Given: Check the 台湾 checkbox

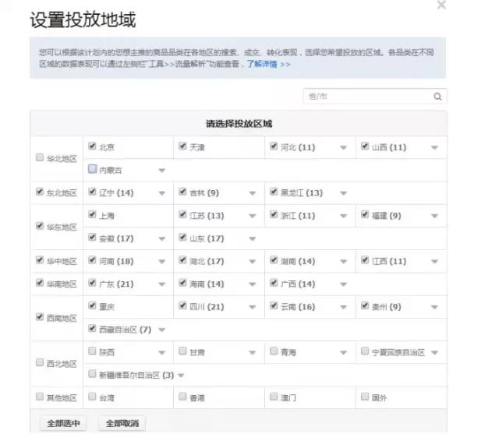Looking at the screenshot, I should (x=92, y=397).
